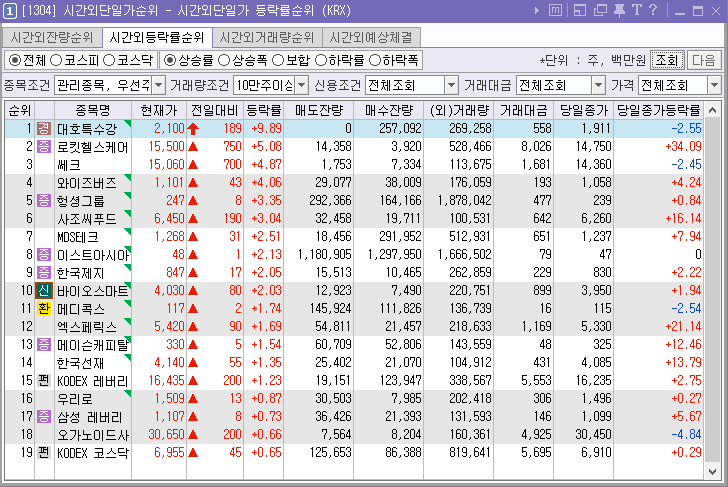This screenshot has width=728, height=487.
Task: Select the MDS테크 stock name
Action: coord(78,237)
